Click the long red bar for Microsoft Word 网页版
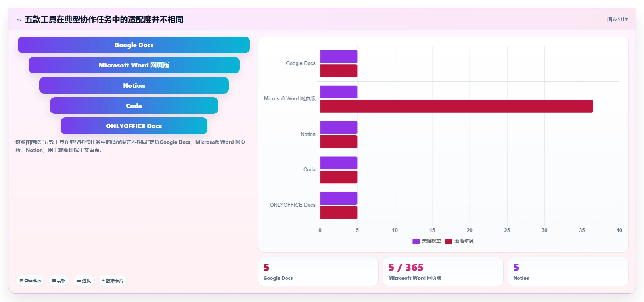This screenshot has width=644, height=302. point(456,106)
